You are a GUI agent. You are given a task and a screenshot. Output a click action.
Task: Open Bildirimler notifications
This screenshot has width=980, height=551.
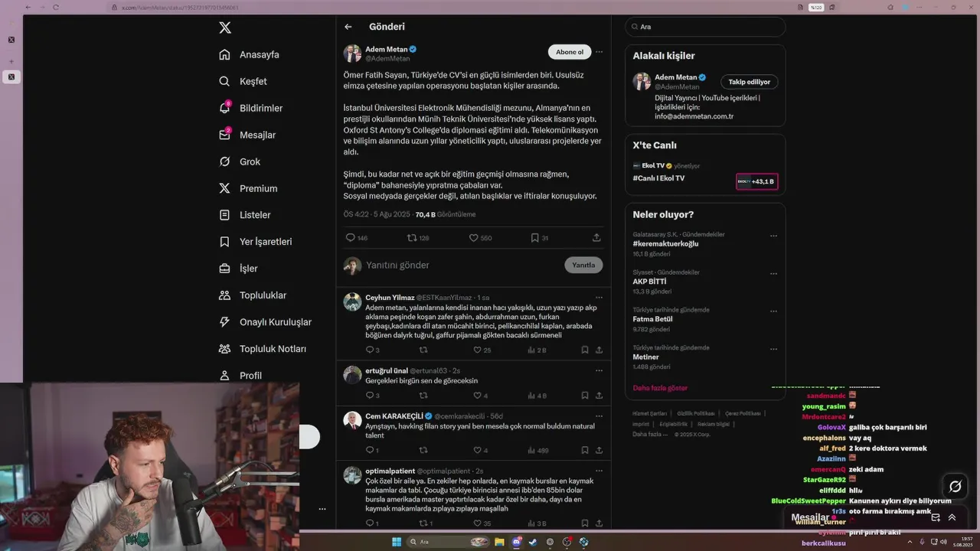pos(251,108)
